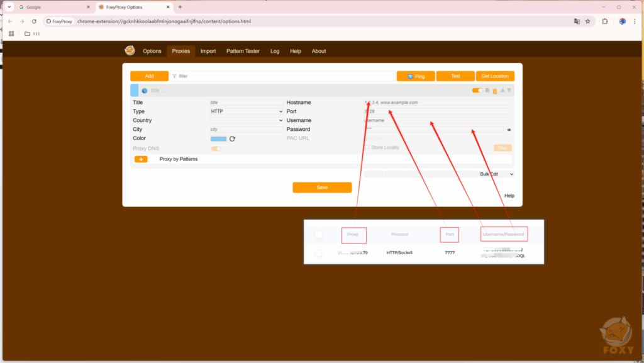Screen dimensions: 644x363
Task: Toggle the proxy enabled switch in header
Action: coord(477,91)
